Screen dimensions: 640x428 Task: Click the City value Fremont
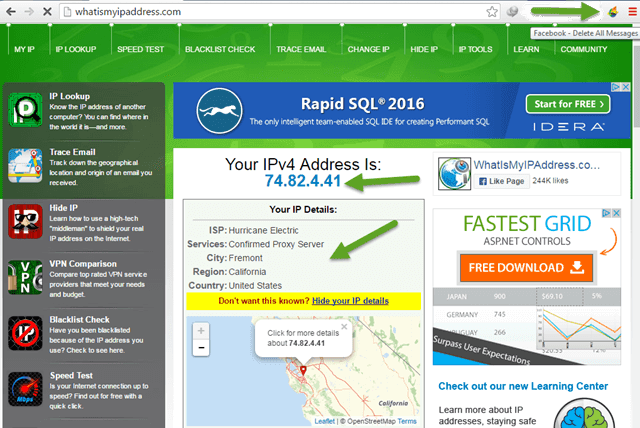pyautogui.click(x=245, y=258)
